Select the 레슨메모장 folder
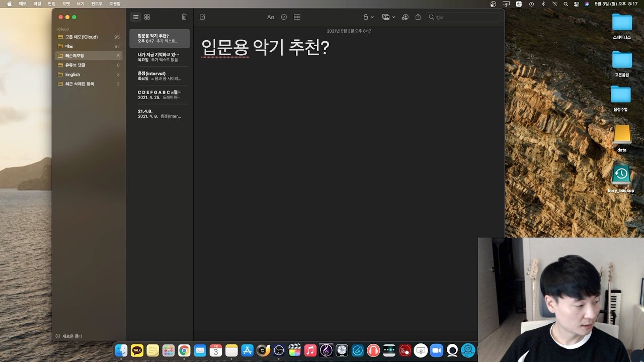Viewport: 644px width, 362px height. click(89, 56)
